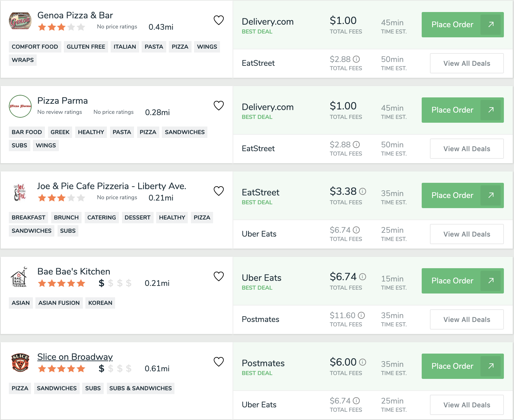Show fee info for Postmates $6.00 fee
Image resolution: width=514 pixels, height=420 pixels.
[363, 362]
